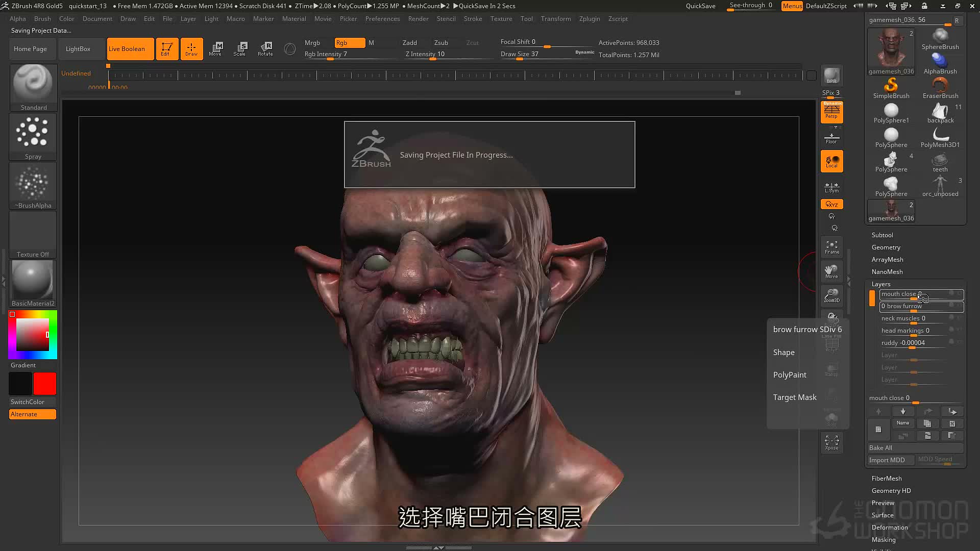Select the SimpleBrush tool
The height and width of the screenshot is (551, 980).
click(891, 88)
